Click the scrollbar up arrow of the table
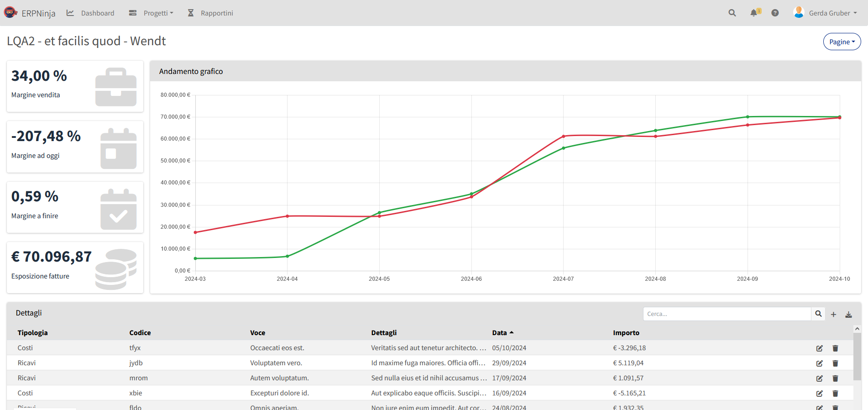 tap(857, 329)
